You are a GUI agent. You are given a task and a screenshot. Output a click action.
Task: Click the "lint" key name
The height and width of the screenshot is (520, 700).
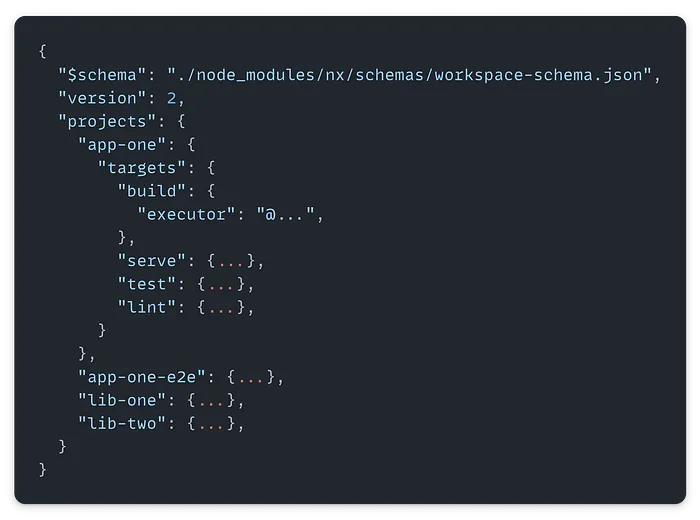(x=148, y=308)
